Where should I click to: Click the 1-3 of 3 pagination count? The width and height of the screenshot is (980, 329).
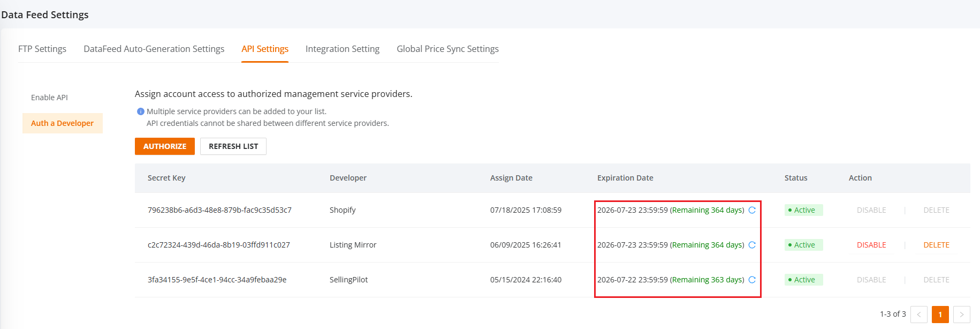(893, 314)
